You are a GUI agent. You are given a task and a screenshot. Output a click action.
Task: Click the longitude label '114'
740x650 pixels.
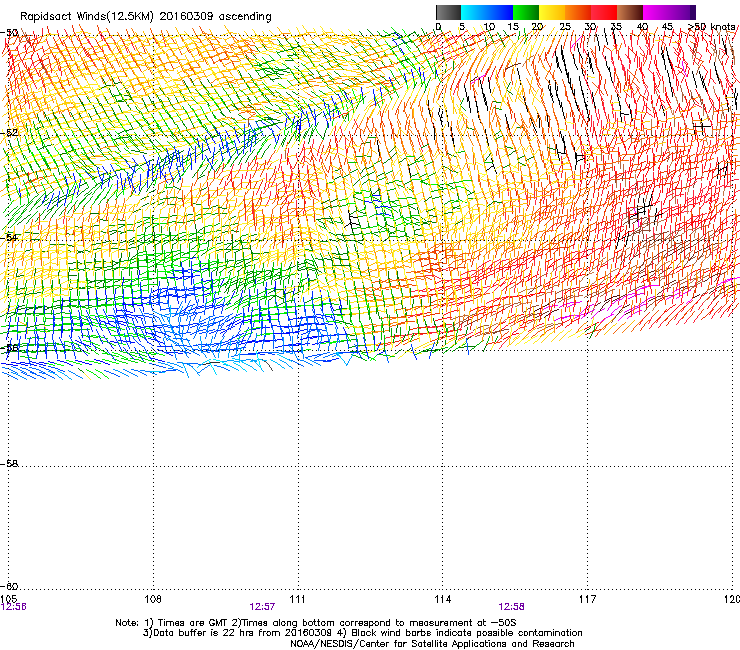click(442, 599)
